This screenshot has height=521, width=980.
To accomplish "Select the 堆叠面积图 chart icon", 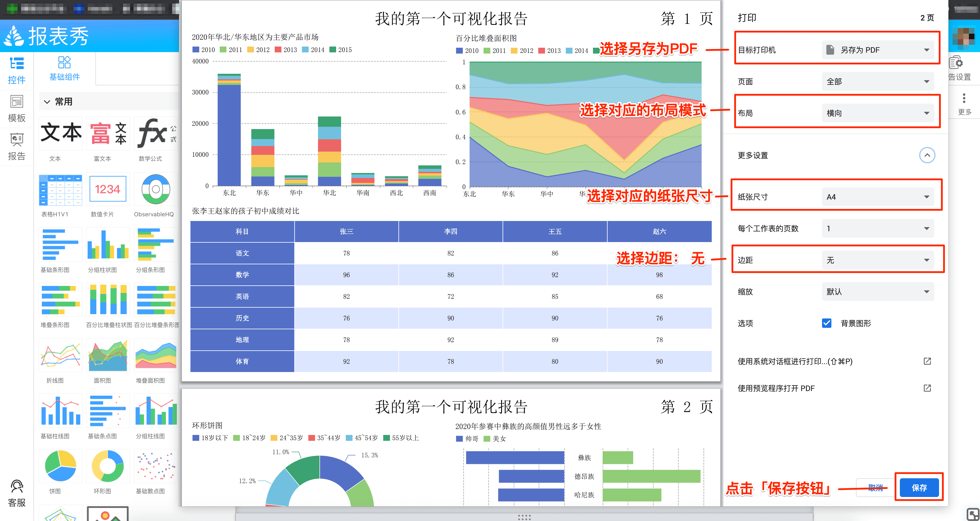I will coord(156,355).
